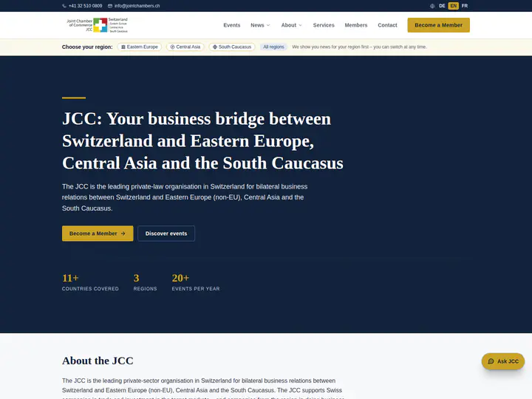Click the Central Asia compass icon

(172, 47)
